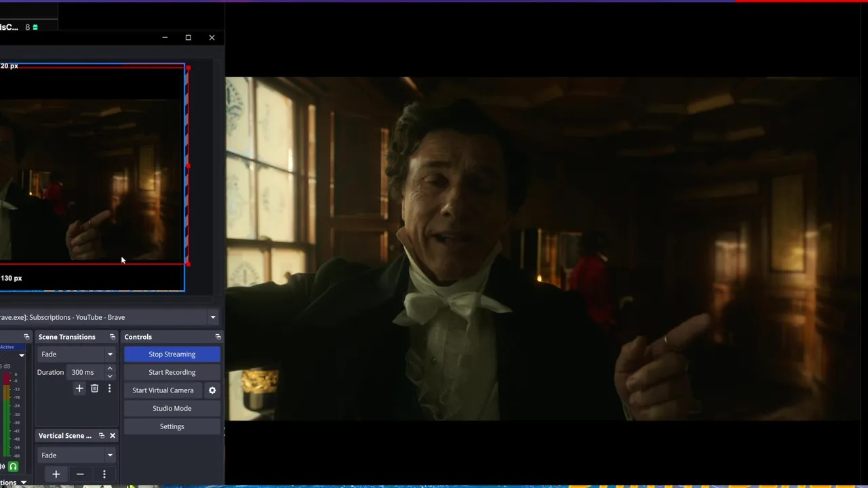Viewport: 868px width, 488px height.
Task: Remove vertical scene transition with minus
Action: (80, 474)
